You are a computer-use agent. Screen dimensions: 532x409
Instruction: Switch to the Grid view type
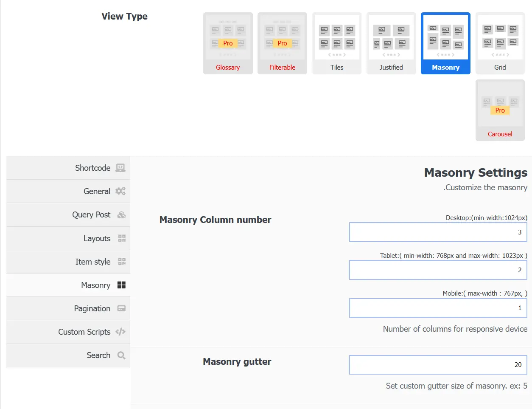tap(500, 43)
